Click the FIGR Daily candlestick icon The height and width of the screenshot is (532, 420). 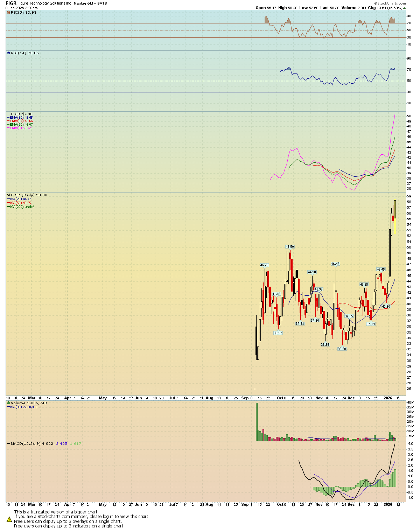point(8,195)
